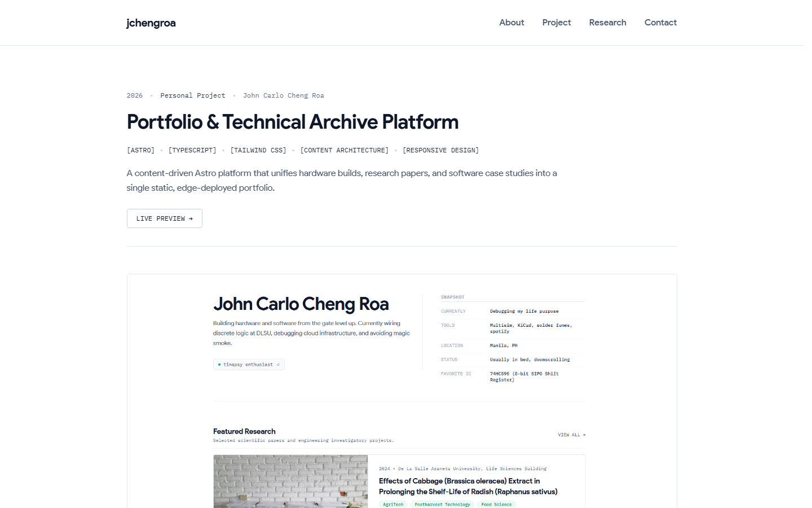
Task: Click 'Debugging my life purpose' value
Action: tap(524, 311)
